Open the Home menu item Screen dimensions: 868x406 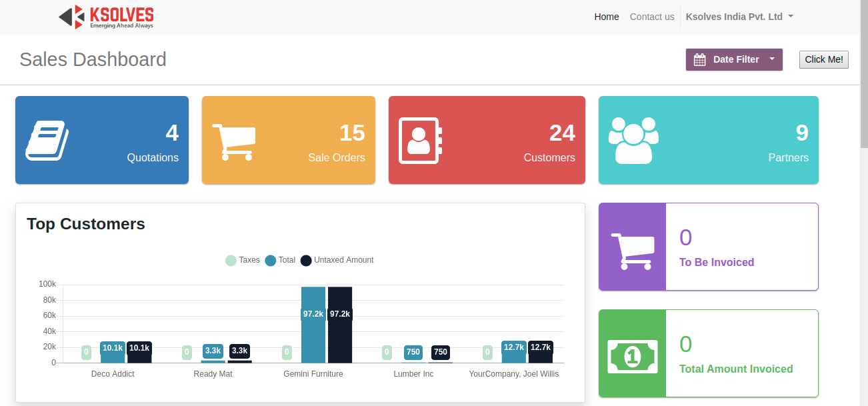607,17
